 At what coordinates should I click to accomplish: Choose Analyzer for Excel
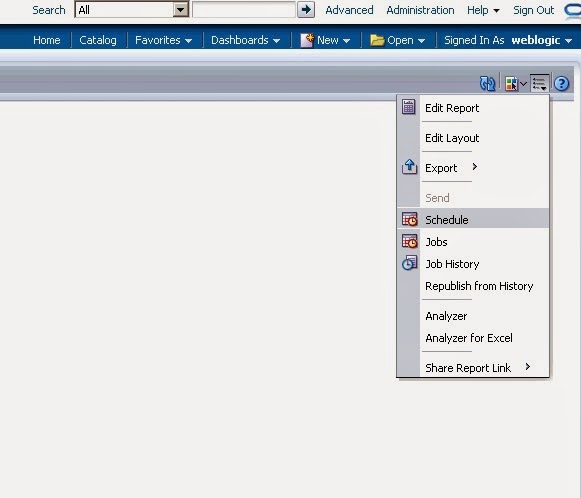469,338
